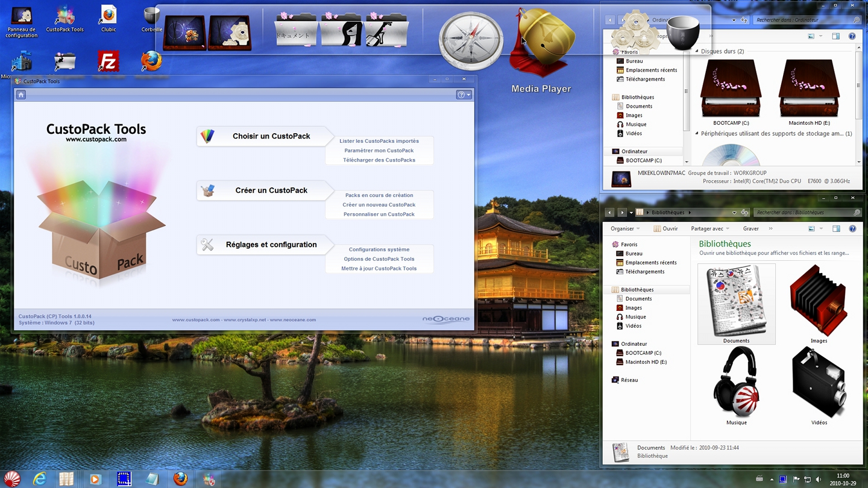Click the castle desktop shortcut icon
The image size is (868, 488).
(x=22, y=61)
